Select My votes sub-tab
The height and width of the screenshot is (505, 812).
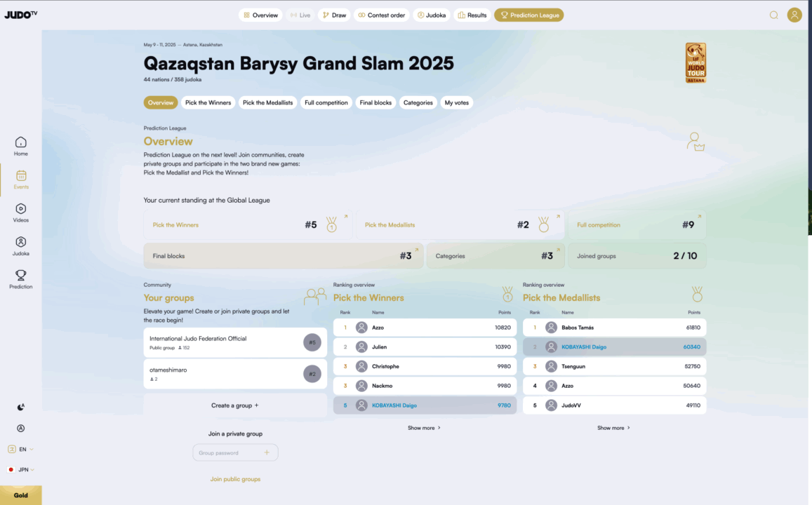457,102
